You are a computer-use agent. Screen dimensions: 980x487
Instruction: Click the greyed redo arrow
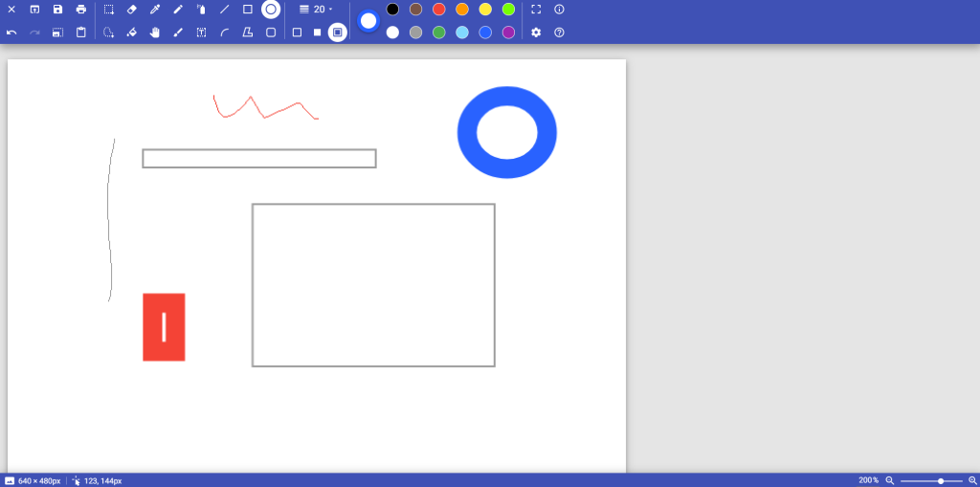34,33
